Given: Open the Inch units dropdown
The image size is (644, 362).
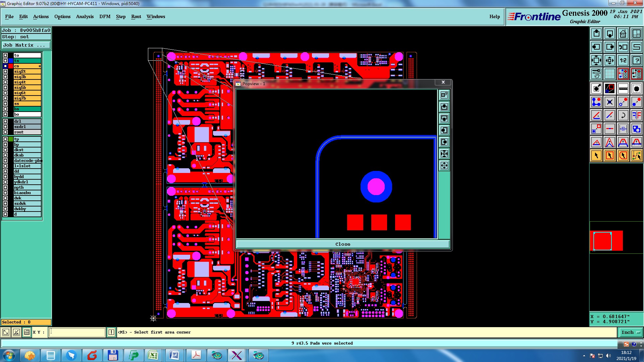Looking at the screenshot, I should (x=631, y=332).
